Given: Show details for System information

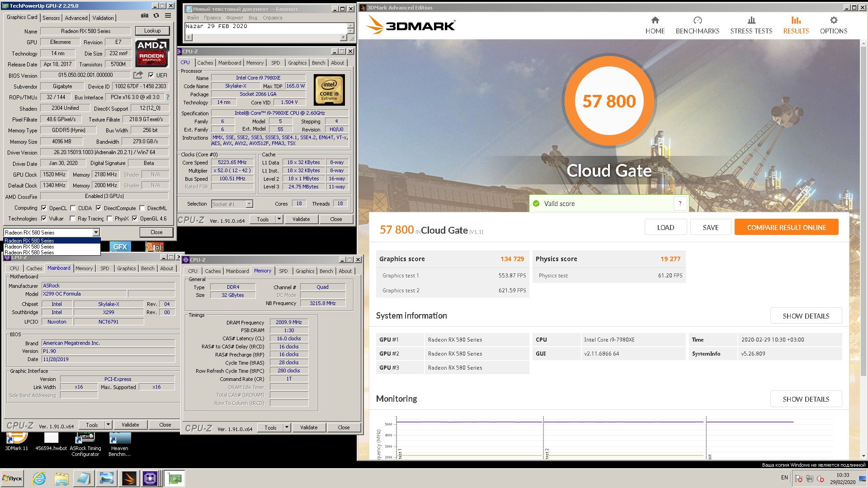Looking at the screenshot, I should (x=806, y=316).
